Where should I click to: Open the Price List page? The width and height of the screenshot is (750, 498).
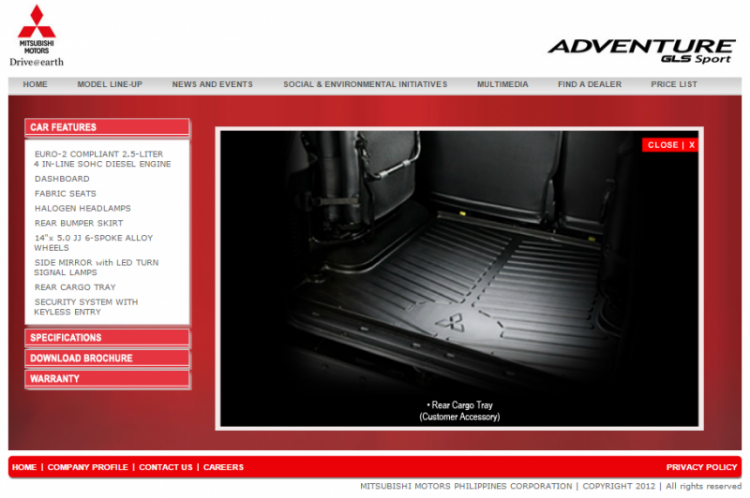[x=673, y=84]
